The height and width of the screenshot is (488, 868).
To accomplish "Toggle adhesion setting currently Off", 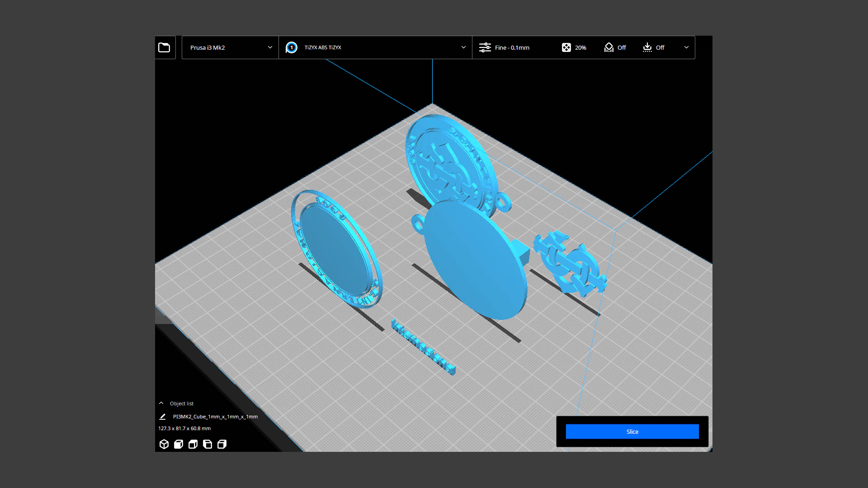I will pyautogui.click(x=654, y=47).
